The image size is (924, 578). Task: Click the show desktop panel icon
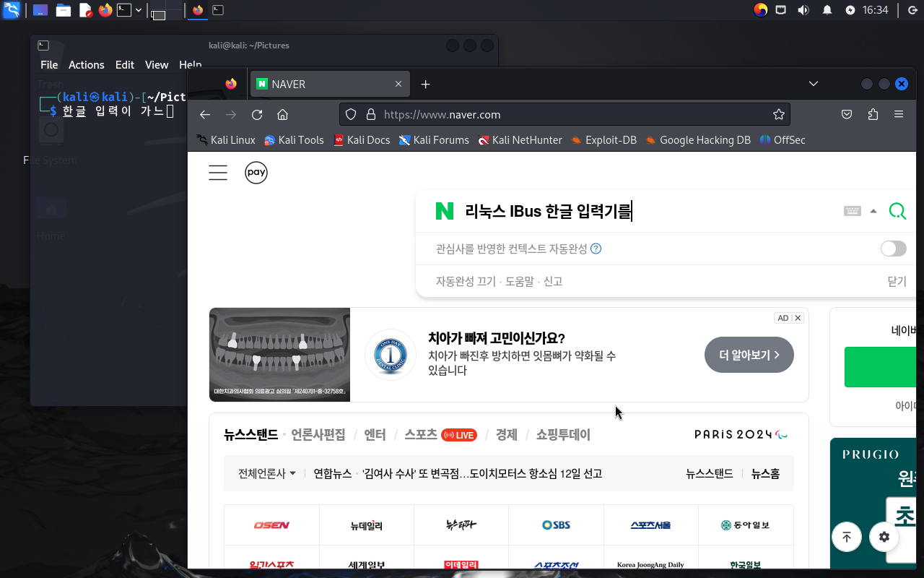point(41,10)
